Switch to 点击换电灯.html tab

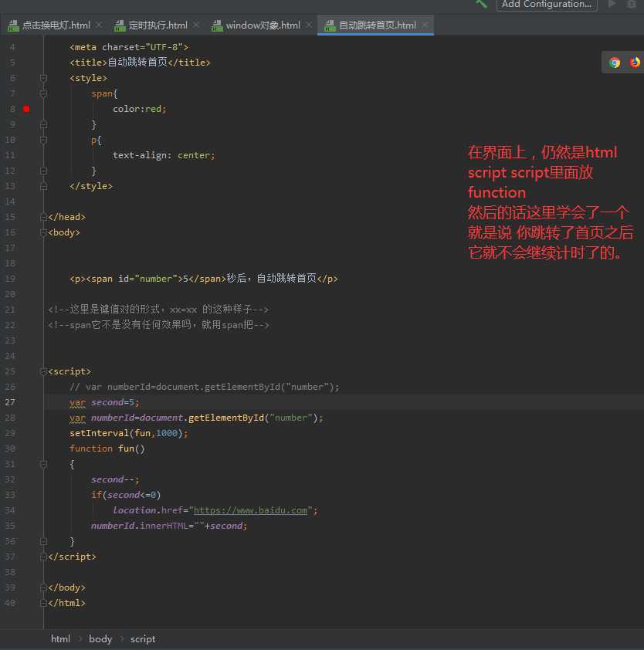[x=56, y=25]
